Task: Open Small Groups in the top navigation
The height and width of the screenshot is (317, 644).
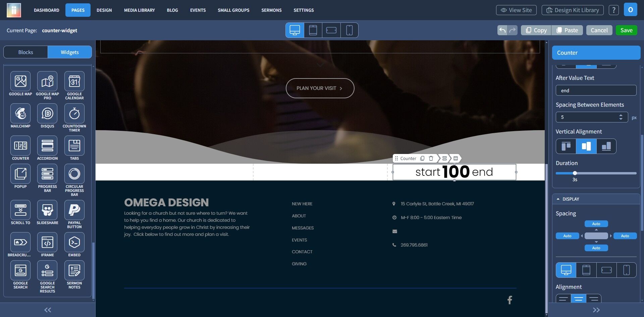Action: 234,10
